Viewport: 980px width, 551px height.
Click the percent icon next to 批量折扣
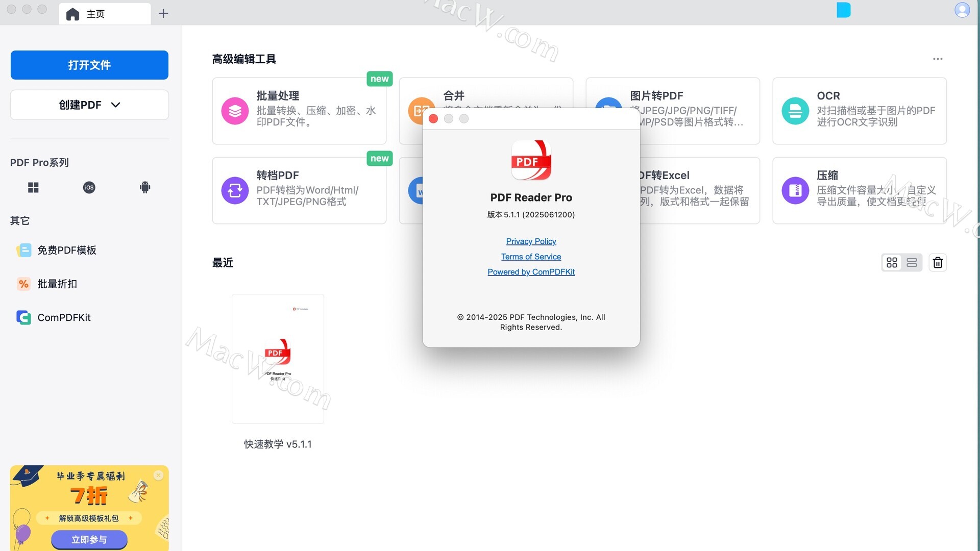(23, 284)
